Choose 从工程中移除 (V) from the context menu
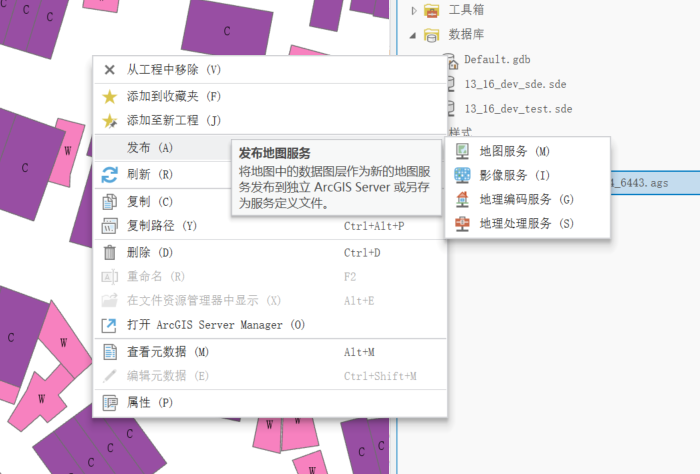 [271, 70]
